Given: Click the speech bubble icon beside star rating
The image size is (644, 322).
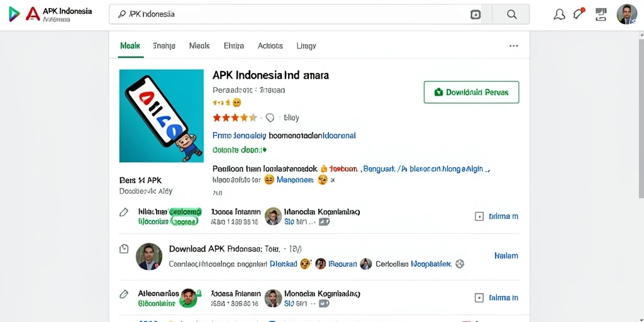Looking at the screenshot, I should coord(270,118).
